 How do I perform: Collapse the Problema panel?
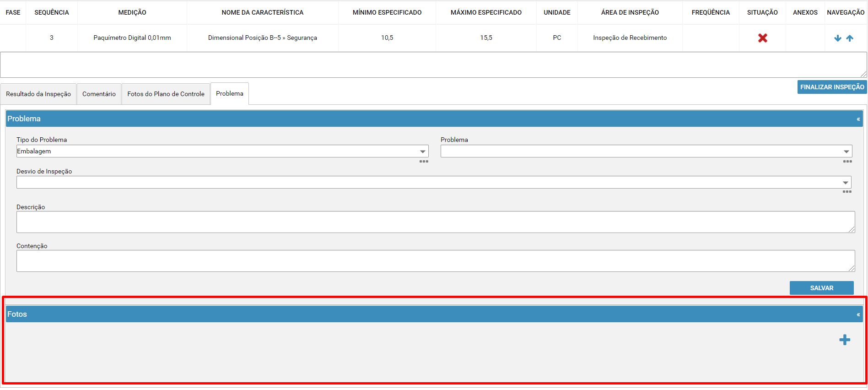(858, 119)
